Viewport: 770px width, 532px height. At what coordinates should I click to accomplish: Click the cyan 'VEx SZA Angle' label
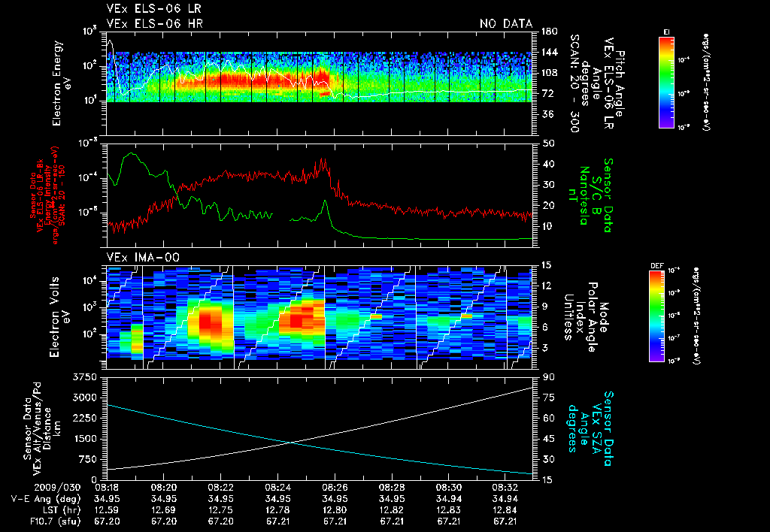[x=590, y=429]
